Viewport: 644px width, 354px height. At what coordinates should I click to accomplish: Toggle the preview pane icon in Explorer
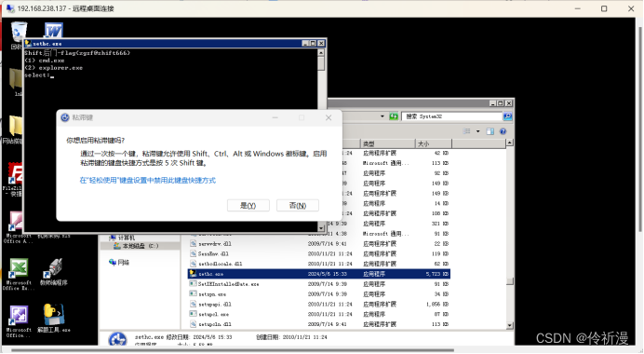490,131
